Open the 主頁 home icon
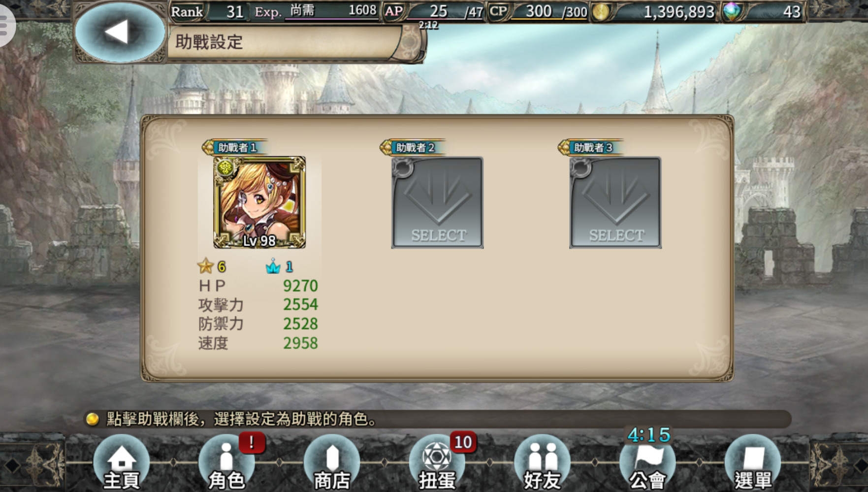868x492 pixels. tap(121, 463)
